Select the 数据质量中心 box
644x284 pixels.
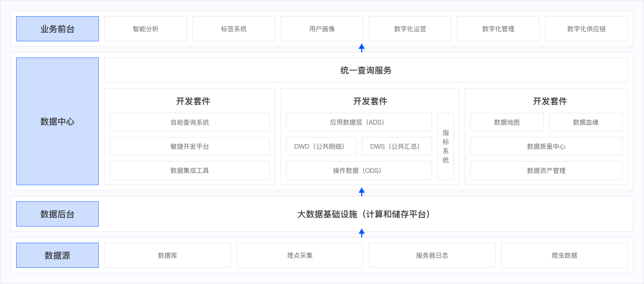click(x=546, y=147)
